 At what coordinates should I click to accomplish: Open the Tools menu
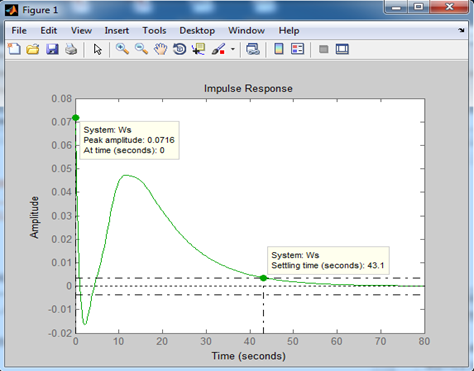click(154, 31)
